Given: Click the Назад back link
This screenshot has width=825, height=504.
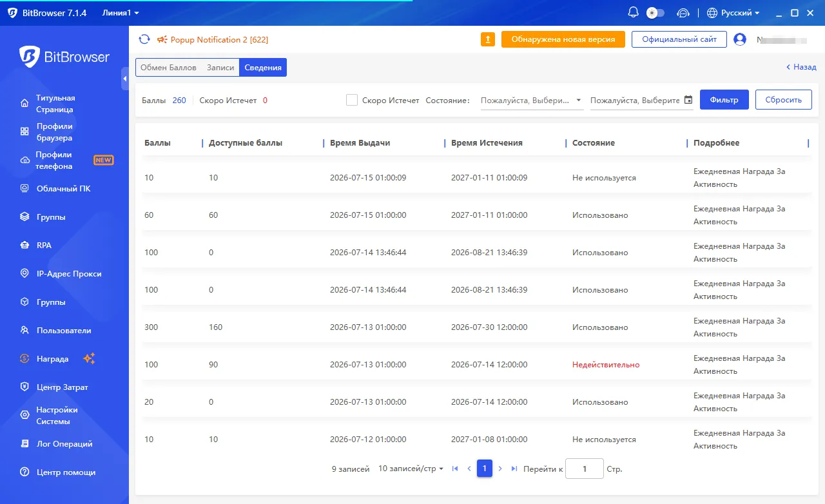Looking at the screenshot, I should click(801, 67).
